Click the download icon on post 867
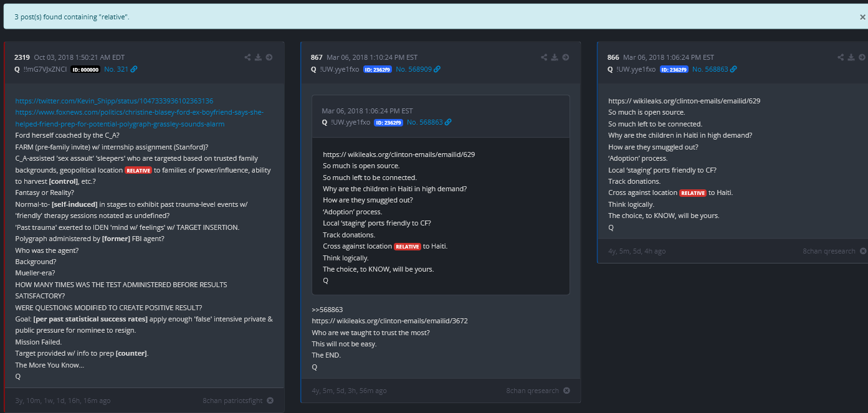Image resolution: width=868 pixels, height=413 pixels. click(x=555, y=57)
